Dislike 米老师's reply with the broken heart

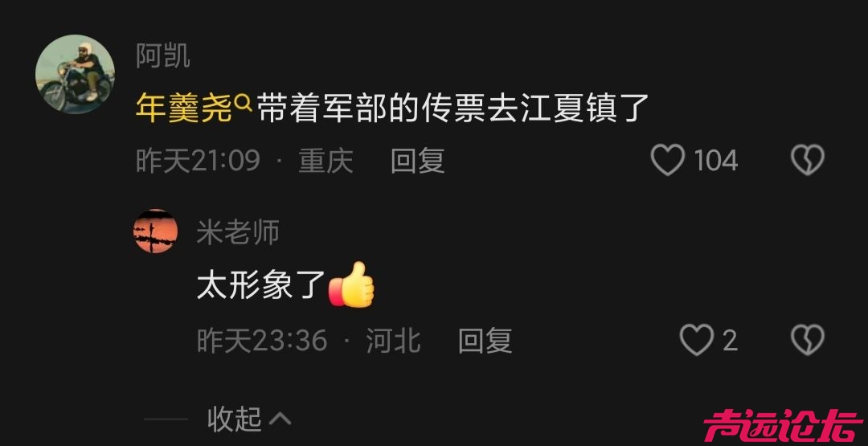click(808, 340)
